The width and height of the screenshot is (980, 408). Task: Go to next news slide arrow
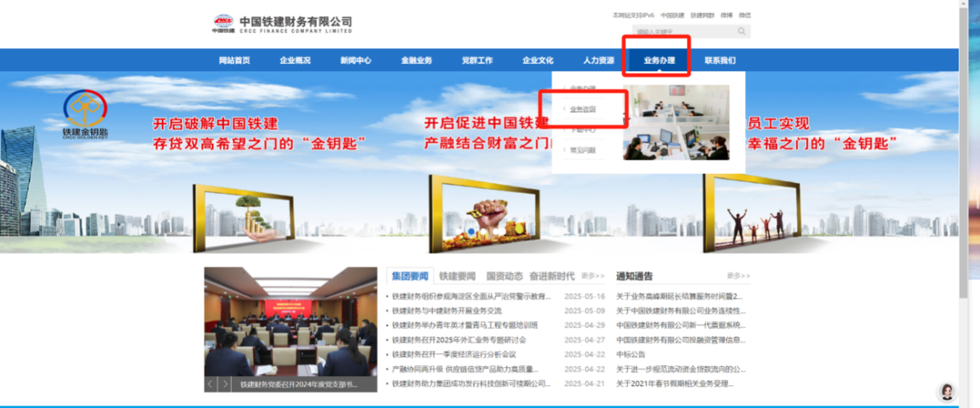(x=225, y=384)
